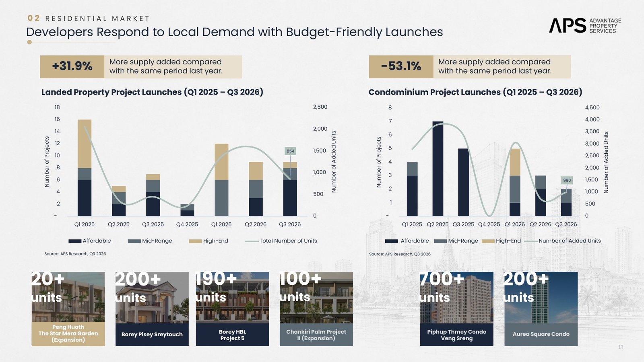The width and height of the screenshot is (644, 362).
Task: Open the Borey Pisey Sreytouch project thumbnail
Action: pos(152,309)
